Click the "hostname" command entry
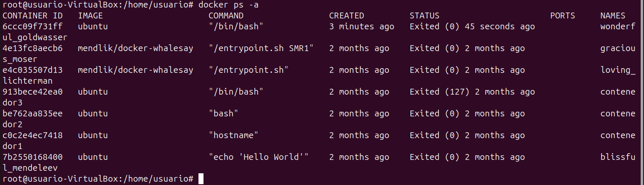 234,136
